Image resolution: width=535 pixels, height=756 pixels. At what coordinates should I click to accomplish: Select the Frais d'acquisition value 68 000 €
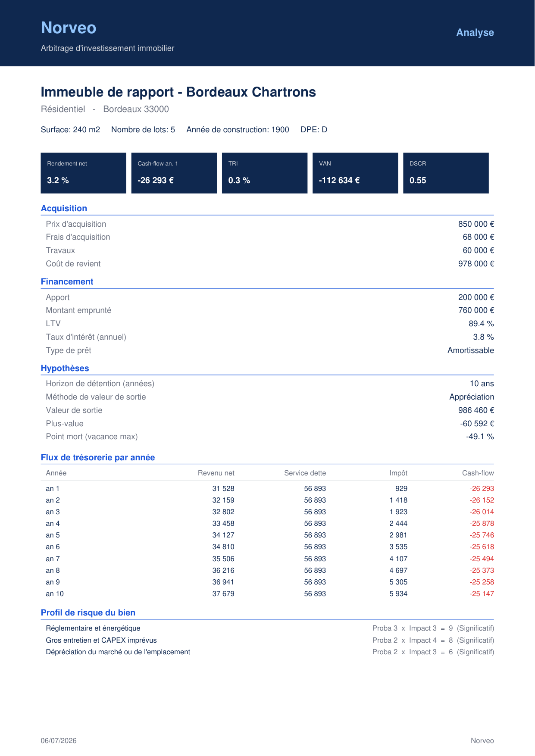(479, 237)
